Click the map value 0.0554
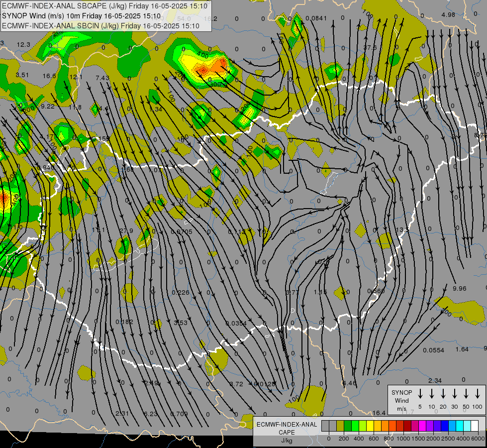 point(433,350)
